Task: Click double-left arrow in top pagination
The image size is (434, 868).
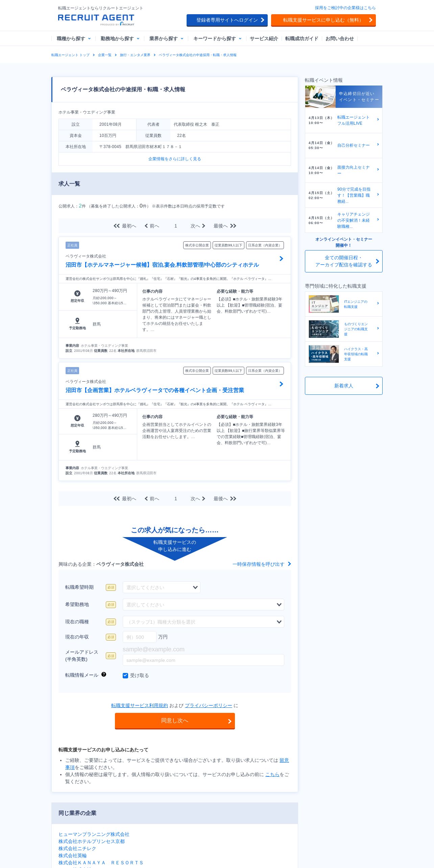Action: click(x=117, y=226)
